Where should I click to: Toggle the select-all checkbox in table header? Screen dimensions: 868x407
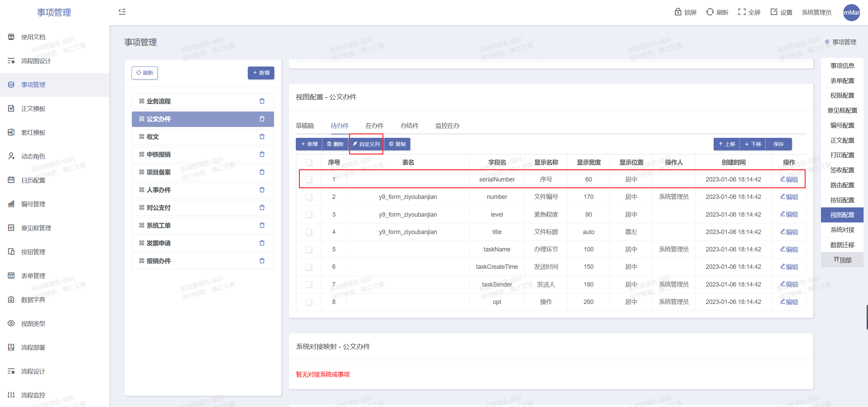309,162
